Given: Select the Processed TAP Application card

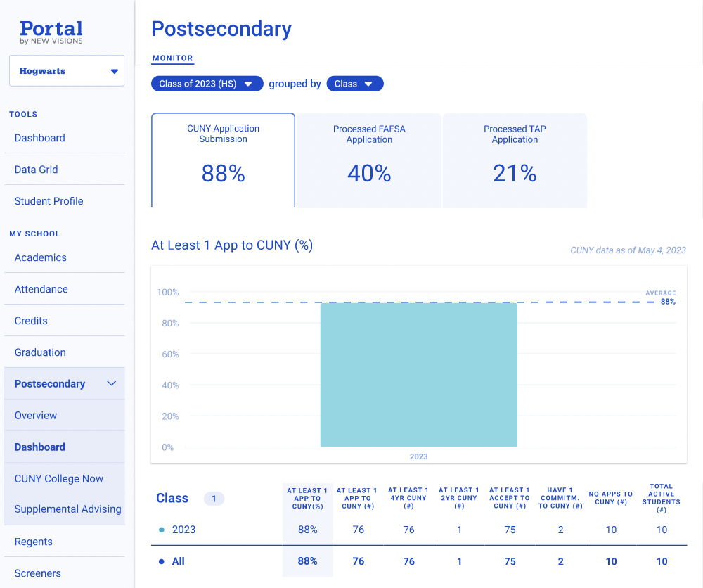Looking at the screenshot, I should pos(515,160).
